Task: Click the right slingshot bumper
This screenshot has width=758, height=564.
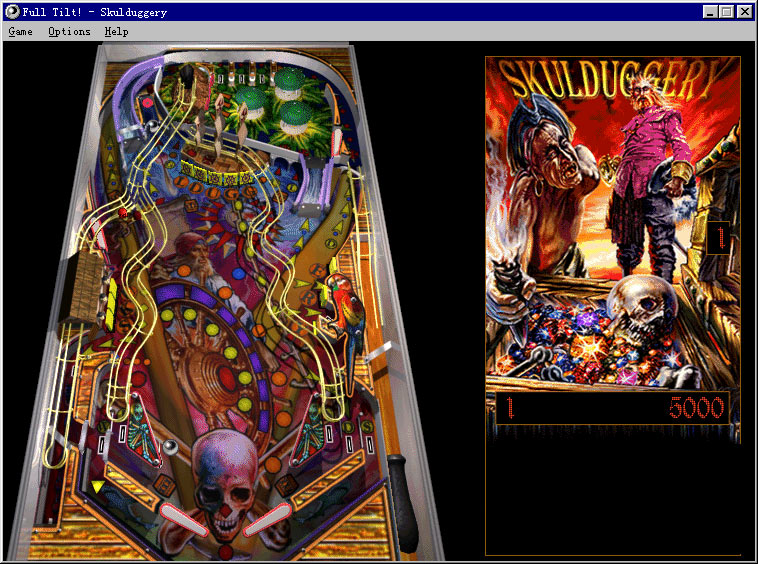Action: [308, 429]
